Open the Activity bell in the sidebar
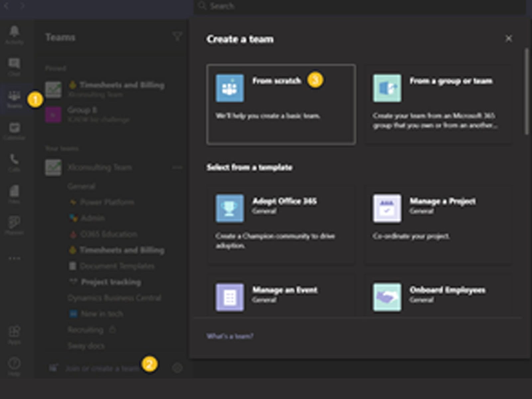Screen dimensions: 532x399 point(14,35)
